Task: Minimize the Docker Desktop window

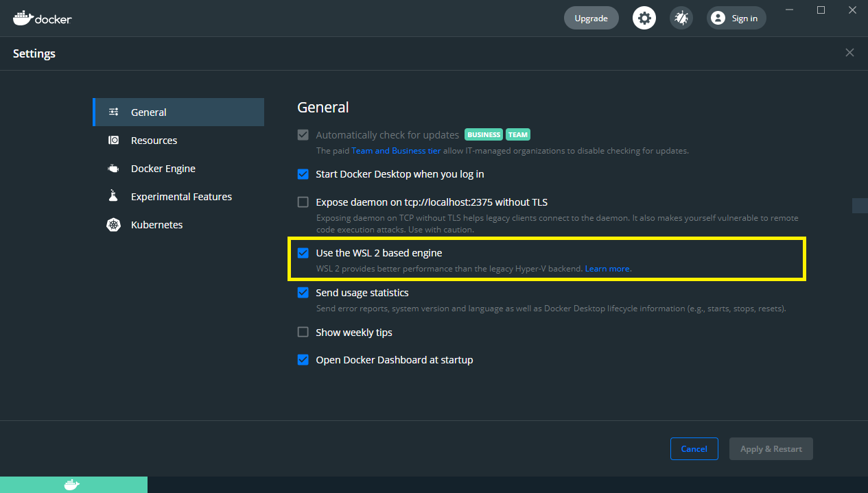Action: [x=790, y=10]
